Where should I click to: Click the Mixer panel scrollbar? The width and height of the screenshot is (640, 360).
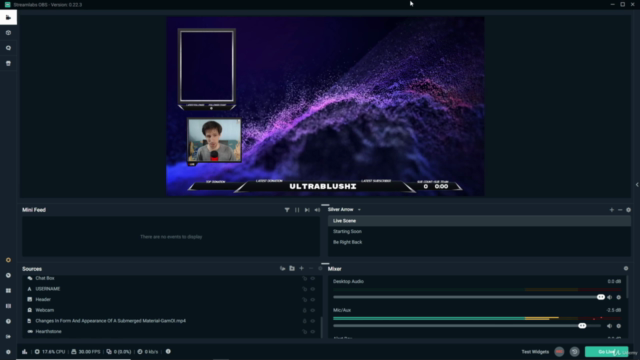pyautogui.click(x=628, y=287)
